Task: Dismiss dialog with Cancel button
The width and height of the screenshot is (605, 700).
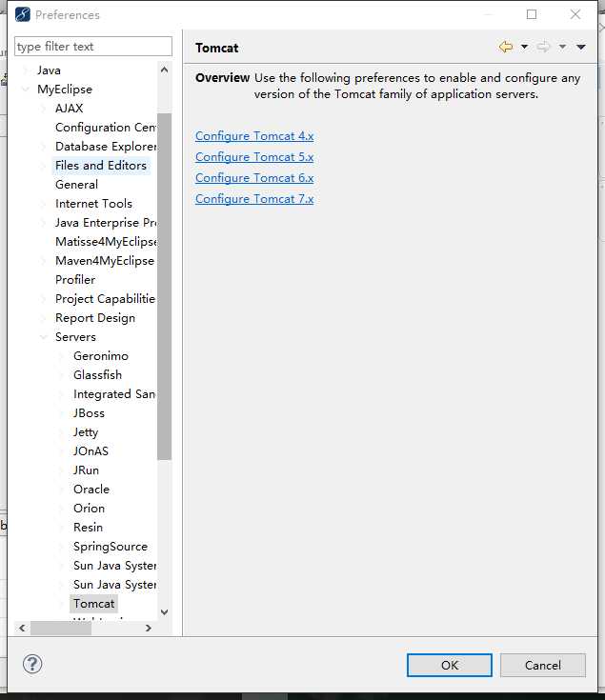Action: coord(543,665)
